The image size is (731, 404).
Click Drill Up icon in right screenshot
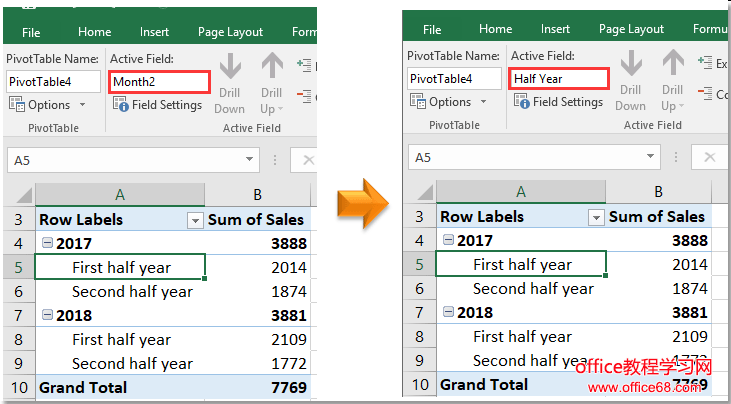[x=673, y=66]
